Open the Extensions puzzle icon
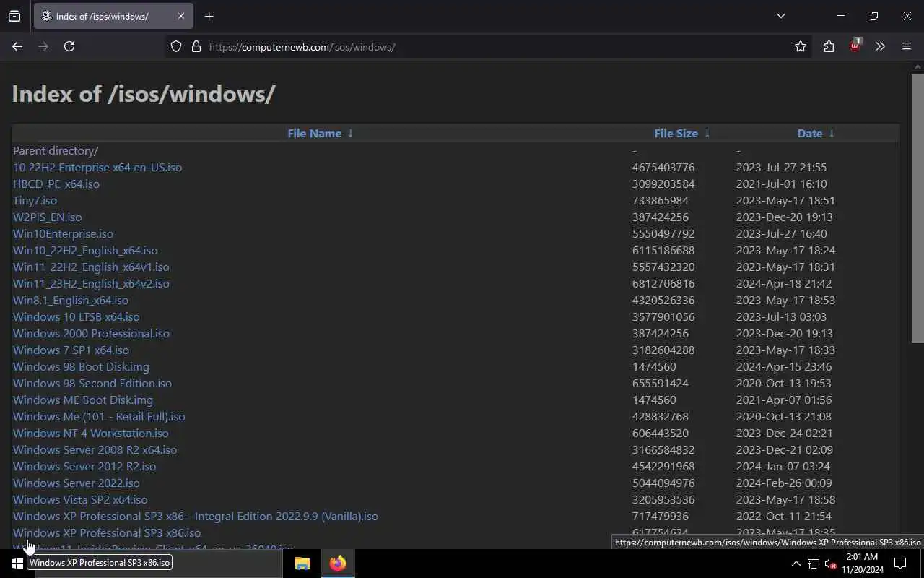 click(829, 46)
